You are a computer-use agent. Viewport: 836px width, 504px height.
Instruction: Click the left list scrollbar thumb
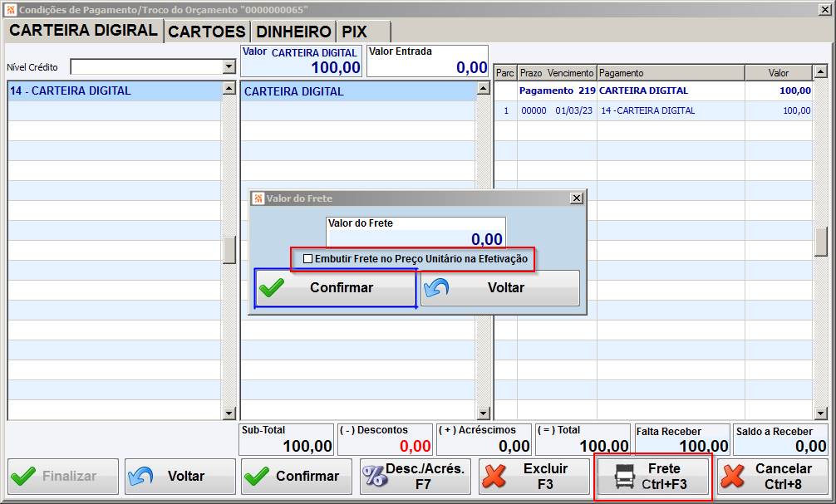[x=229, y=250]
